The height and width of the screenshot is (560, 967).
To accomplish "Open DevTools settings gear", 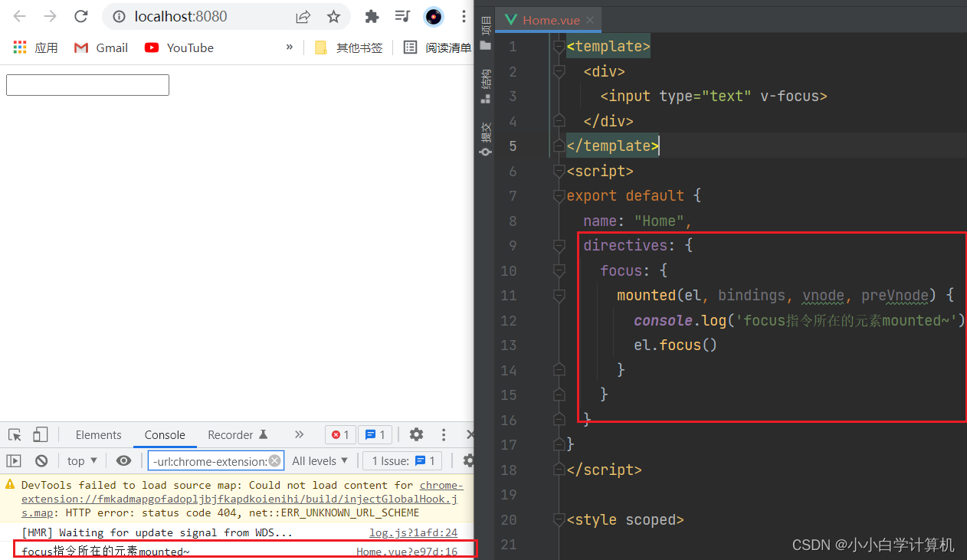I will [416, 434].
